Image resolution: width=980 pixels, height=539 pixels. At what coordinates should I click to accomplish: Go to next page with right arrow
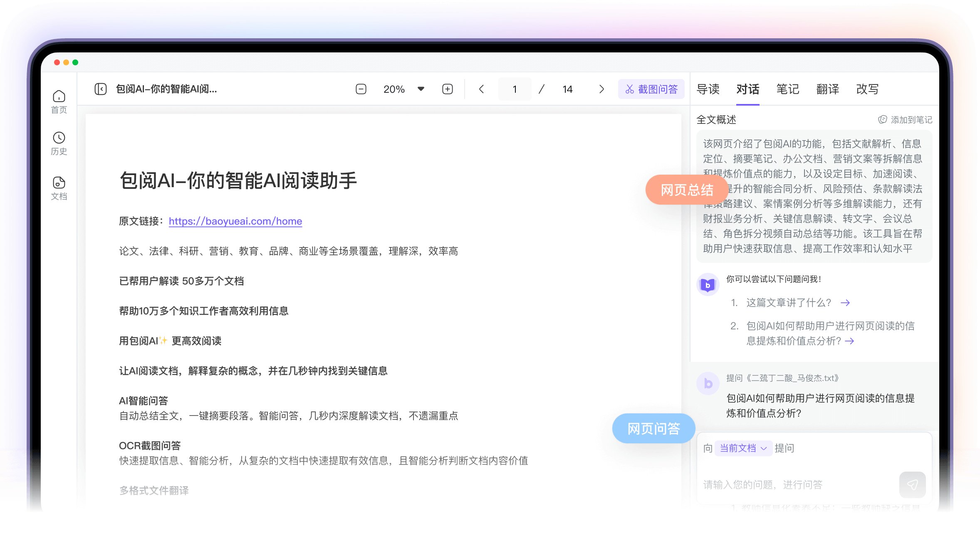click(601, 89)
